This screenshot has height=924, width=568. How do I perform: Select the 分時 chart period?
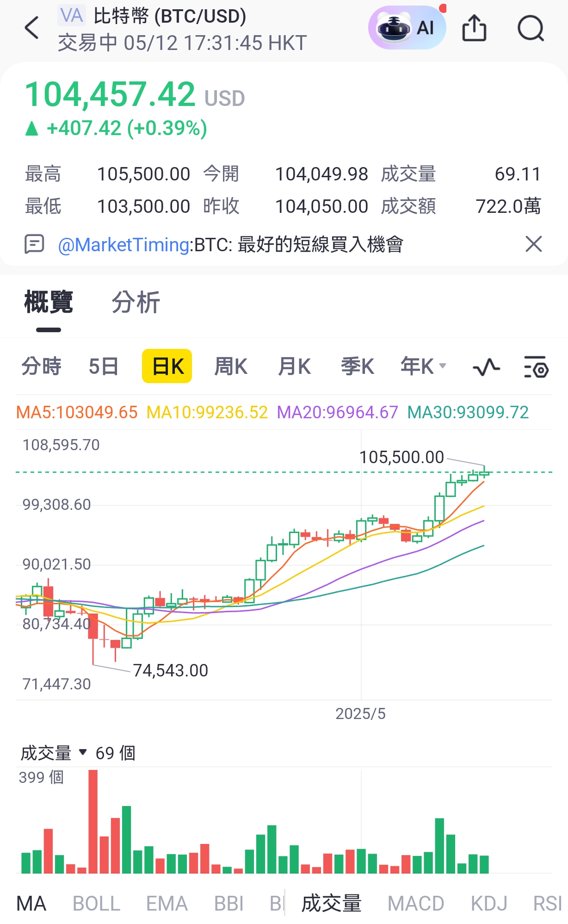[41, 366]
